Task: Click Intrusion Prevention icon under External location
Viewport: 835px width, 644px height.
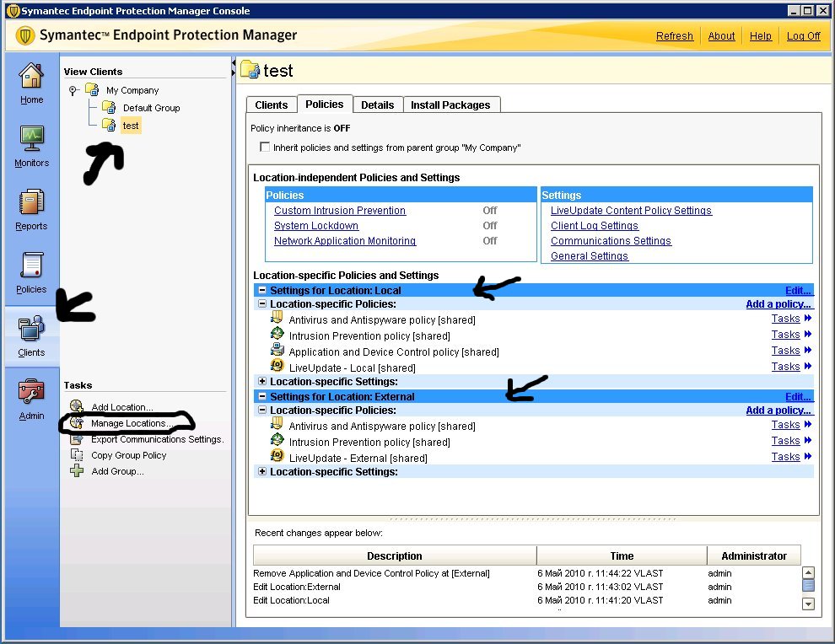Action: [277, 440]
